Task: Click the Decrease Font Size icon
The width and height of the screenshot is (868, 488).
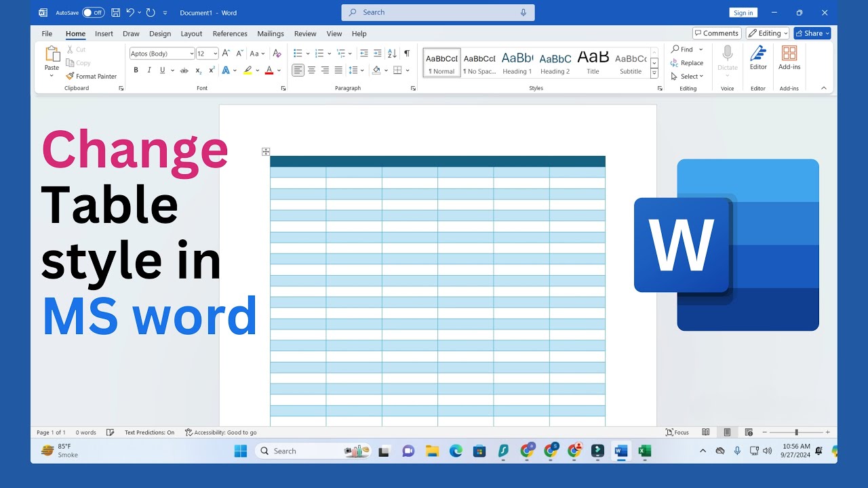Action: (x=239, y=53)
